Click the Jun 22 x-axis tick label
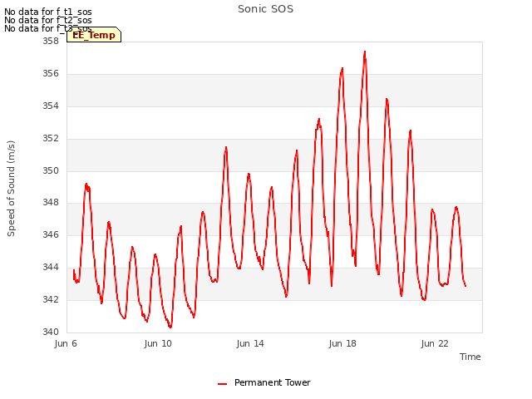 point(435,343)
